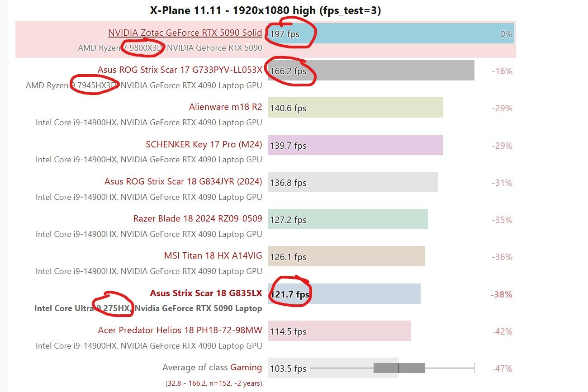The width and height of the screenshot is (588, 392).
Task: Click the -35% difference value
Action: [502, 220]
